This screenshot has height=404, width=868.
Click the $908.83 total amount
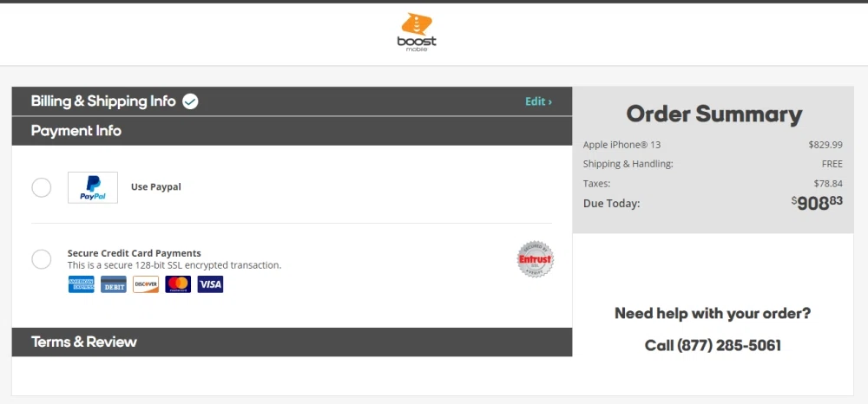pyautogui.click(x=817, y=203)
